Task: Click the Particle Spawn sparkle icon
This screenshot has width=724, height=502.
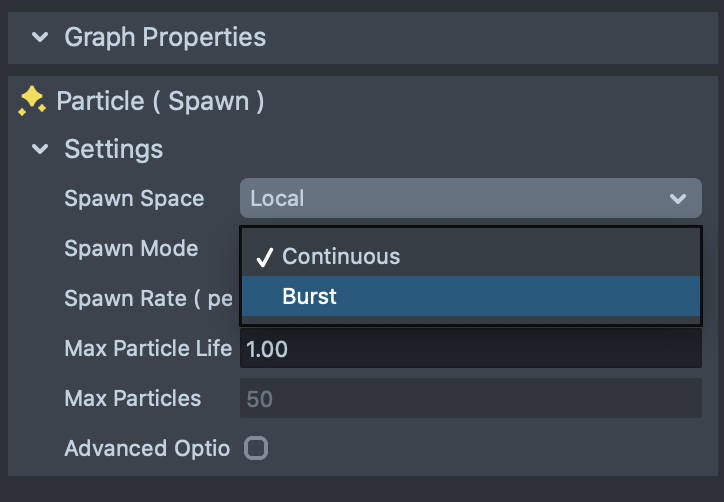Action: (31, 101)
